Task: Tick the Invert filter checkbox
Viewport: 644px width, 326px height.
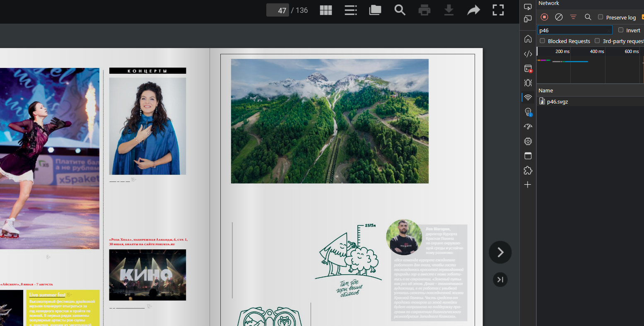Action: tap(621, 30)
